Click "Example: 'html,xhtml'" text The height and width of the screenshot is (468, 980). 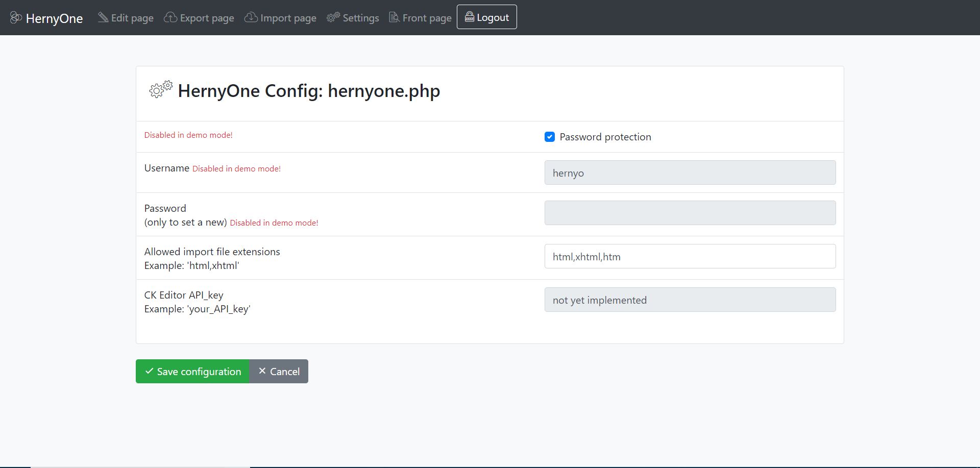[192, 265]
